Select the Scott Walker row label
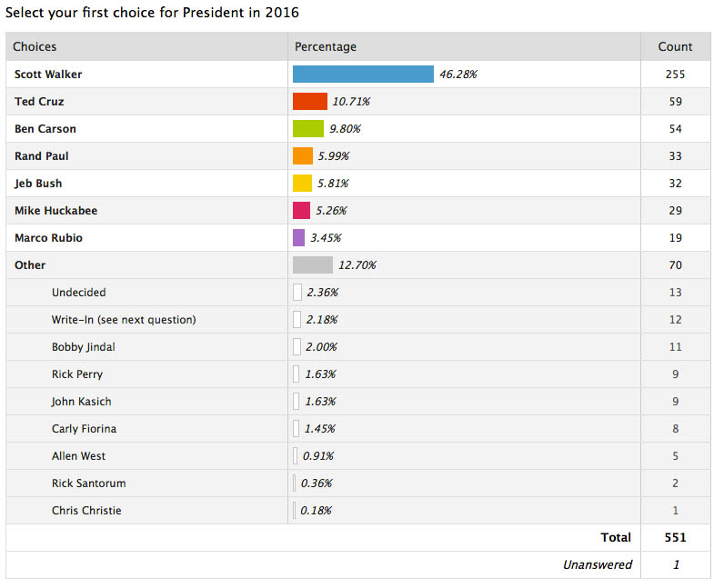This screenshot has width=714, height=588. coord(48,75)
